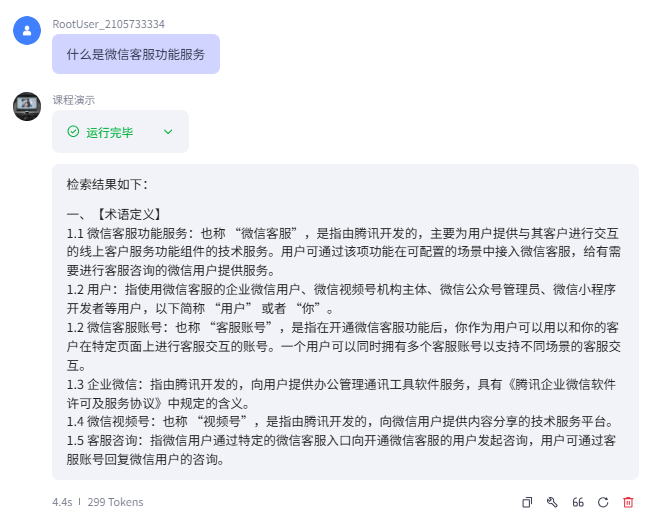Select the user question 什么是微信客服功能服务

pyautogui.click(x=136, y=54)
